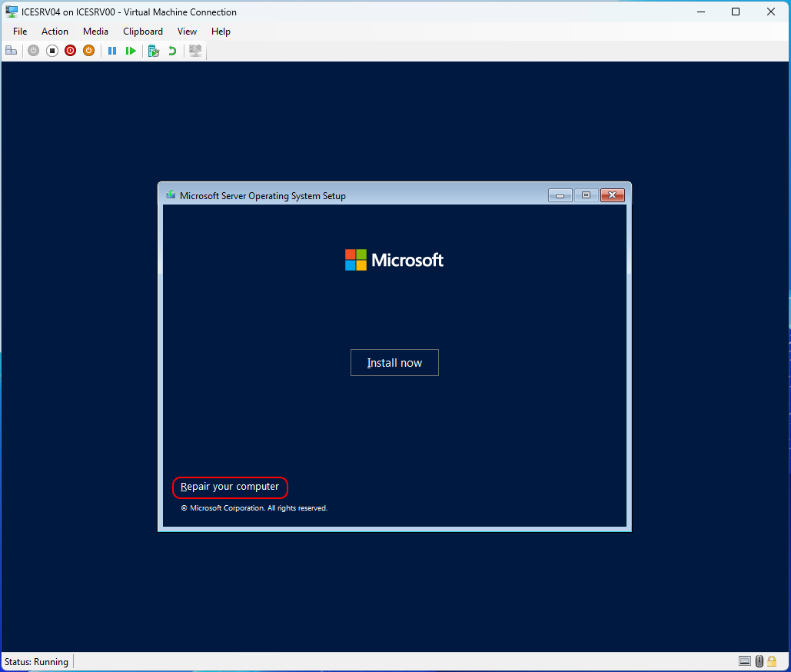Viewport: 791px width, 672px height.
Task: Click the enhanced session monitor icon
Action: pyautogui.click(x=195, y=51)
